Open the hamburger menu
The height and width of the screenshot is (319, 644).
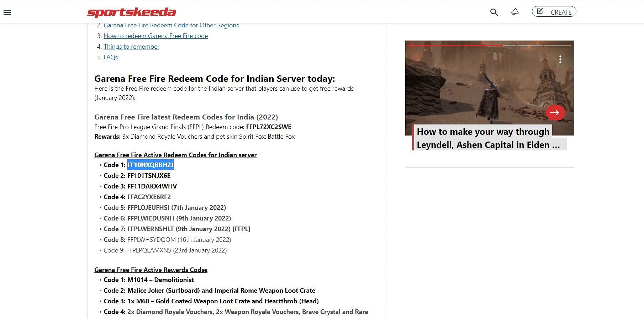7,12
